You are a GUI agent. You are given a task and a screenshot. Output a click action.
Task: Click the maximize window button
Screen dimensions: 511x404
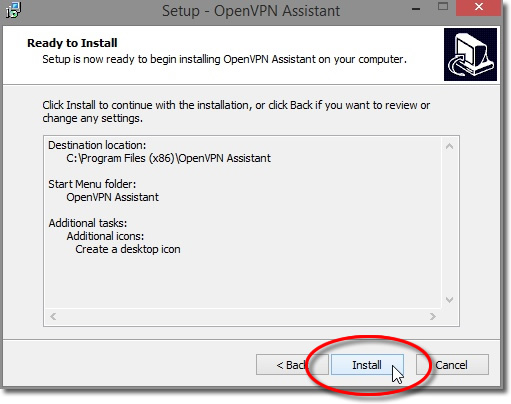(443, 7)
